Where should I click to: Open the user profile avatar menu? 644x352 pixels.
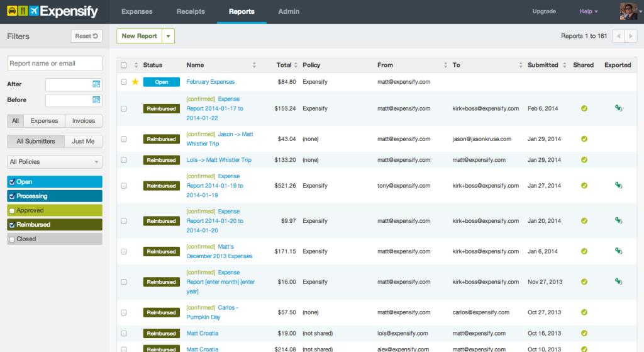[x=629, y=11]
